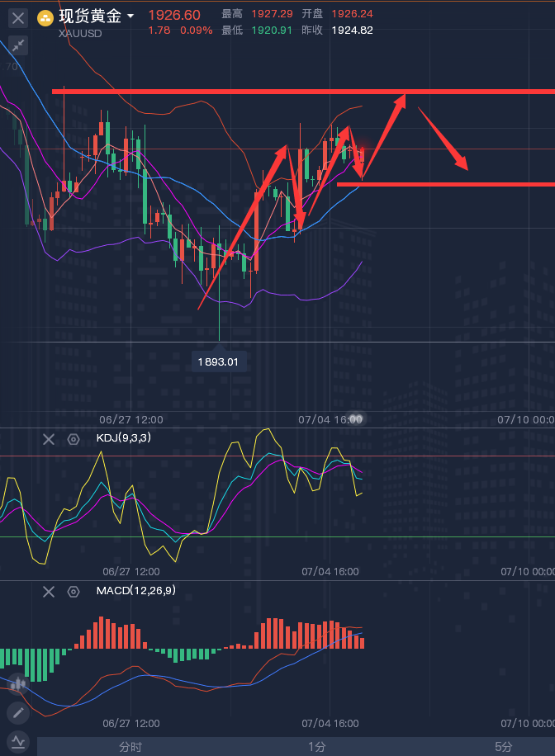
Task: Remove the KDJ indicator panel
Action: (49, 439)
